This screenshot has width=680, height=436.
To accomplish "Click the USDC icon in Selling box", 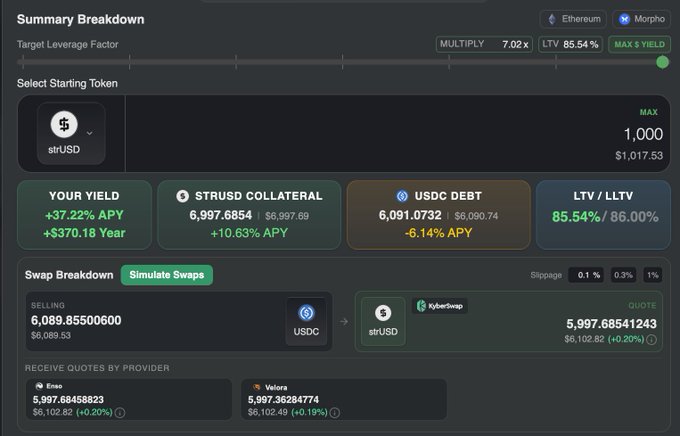I will (306, 313).
